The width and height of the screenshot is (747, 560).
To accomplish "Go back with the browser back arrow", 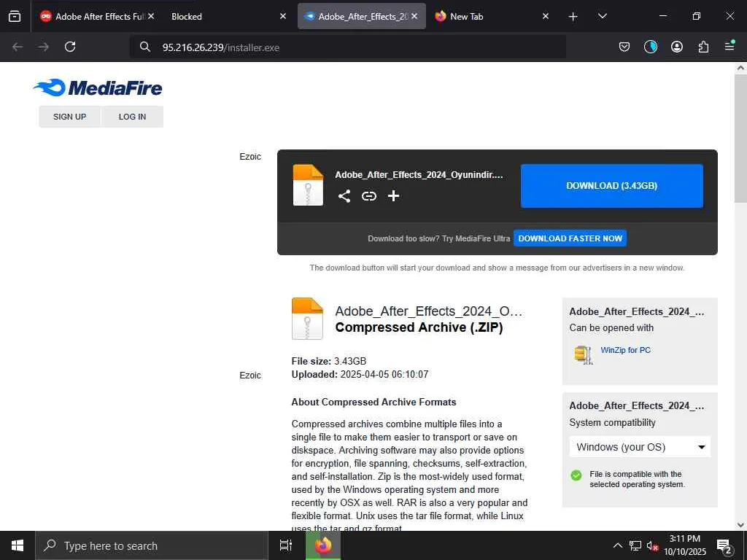I will (x=18, y=47).
